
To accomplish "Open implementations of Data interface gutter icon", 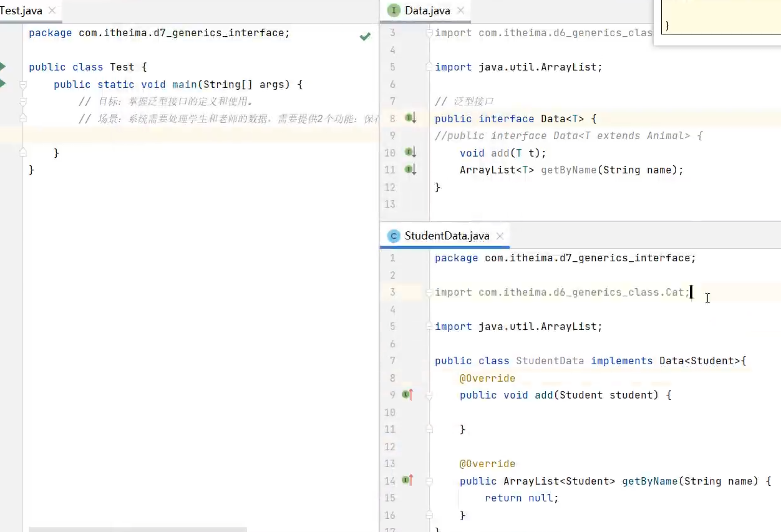I will tap(410, 117).
